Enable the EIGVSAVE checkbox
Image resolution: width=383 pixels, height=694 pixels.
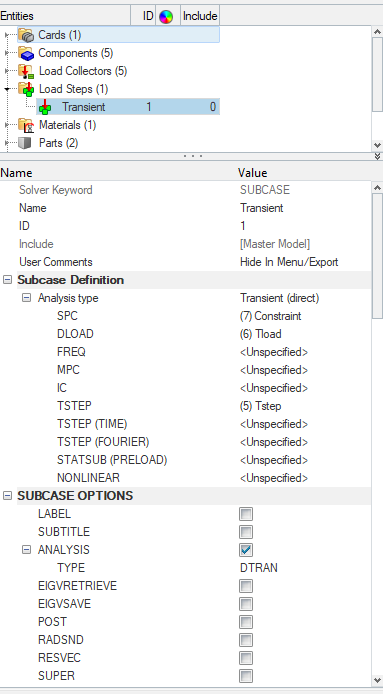[246, 604]
